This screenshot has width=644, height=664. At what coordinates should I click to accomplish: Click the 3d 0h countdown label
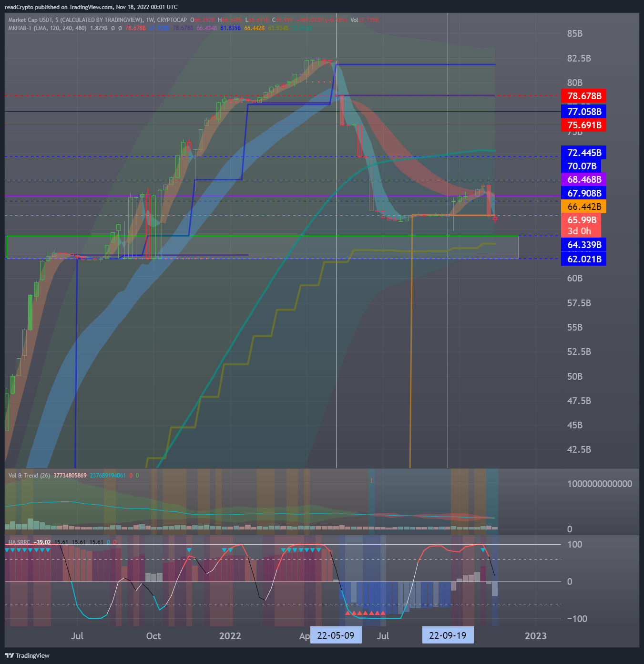coord(579,231)
